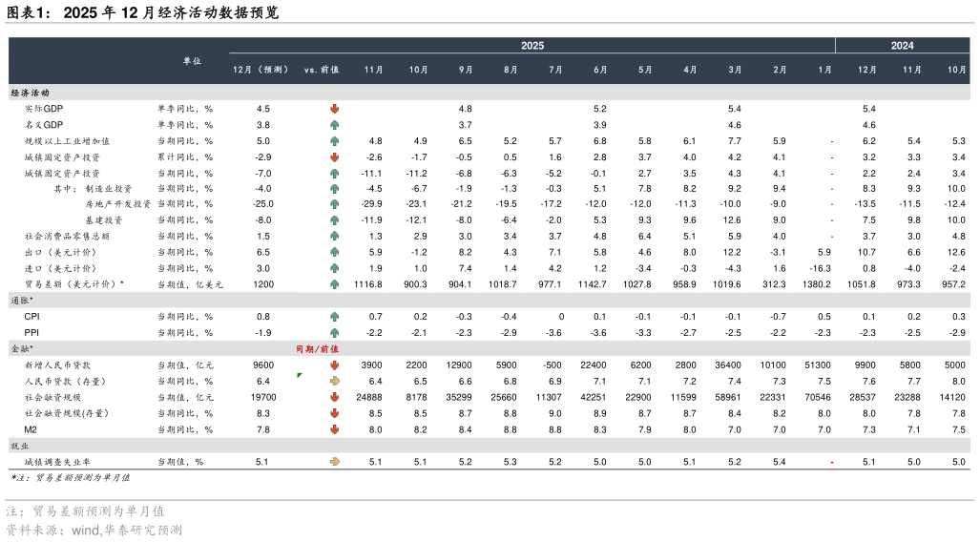
Task: Click the orange sideways arrow for 城镇调查失业率
Action: point(334,462)
